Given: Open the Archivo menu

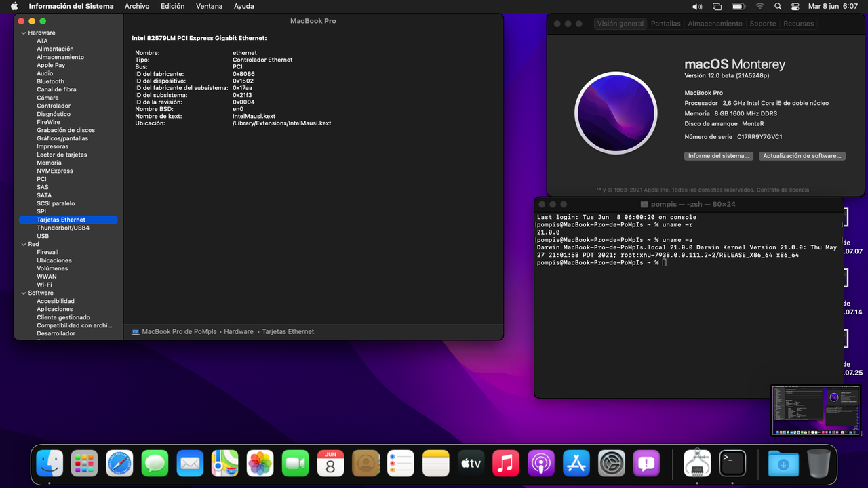Looking at the screenshot, I should [137, 6].
